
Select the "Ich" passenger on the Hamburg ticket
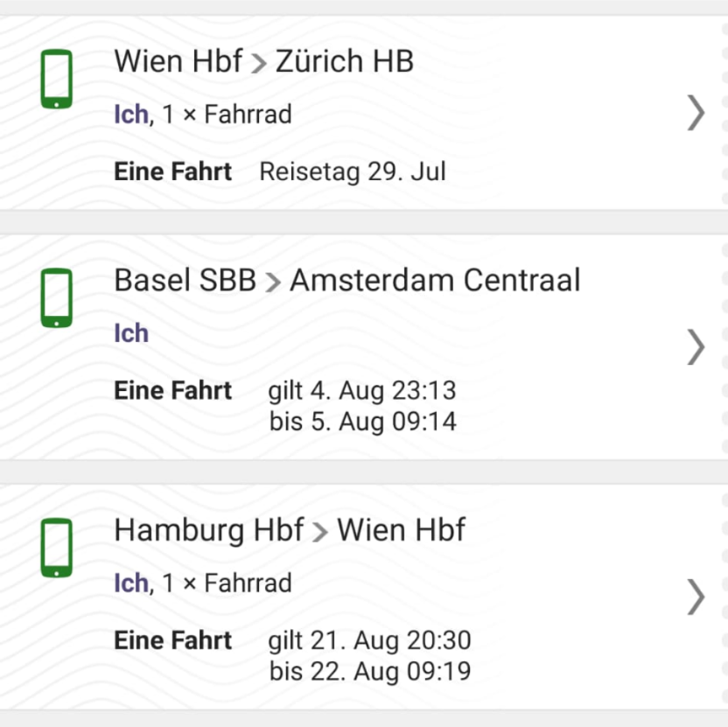pos(130,583)
